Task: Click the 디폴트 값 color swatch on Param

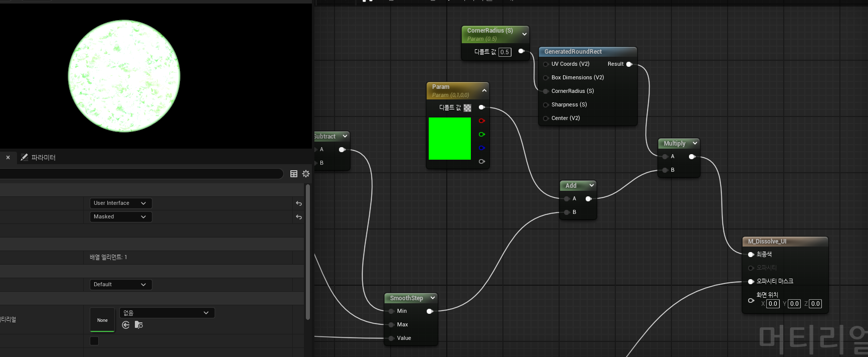Action: click(x=467, y=108)
